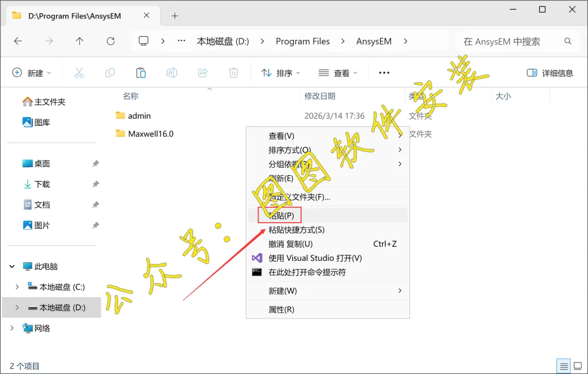Open the 查看(V) submenu in context menu
588x374 pixels.
coord(328,136)
